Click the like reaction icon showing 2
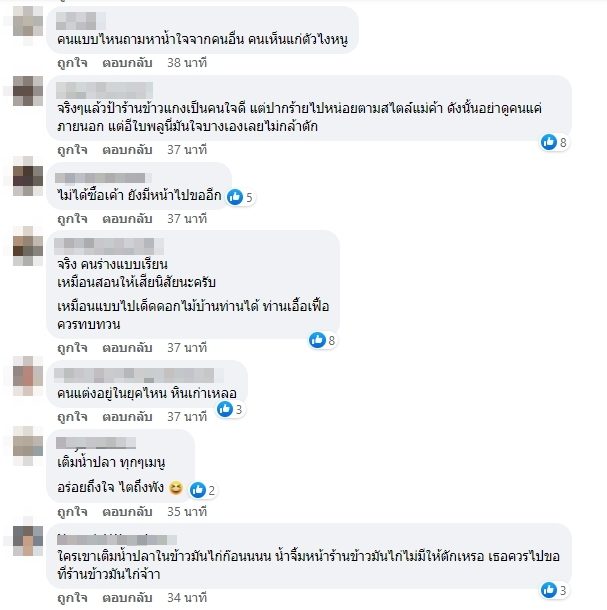Image resolution: width=607 pixels, height=610 pixels. coord(198,490)
